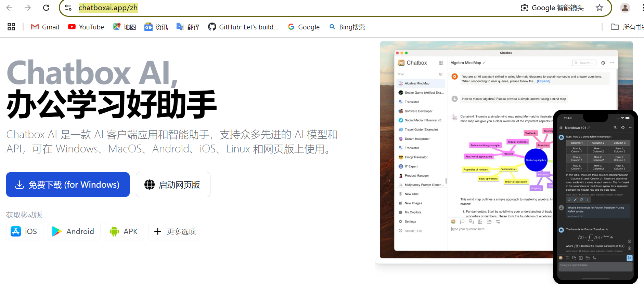Click 免费下载 for Windows button

click(x=68, y=185)
